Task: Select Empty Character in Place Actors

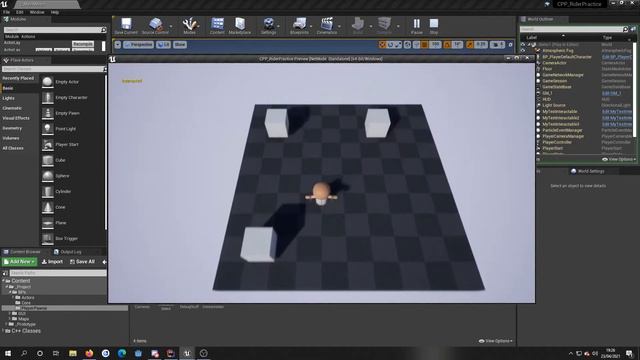Action: pyautogui.click(x=73, y=98)
